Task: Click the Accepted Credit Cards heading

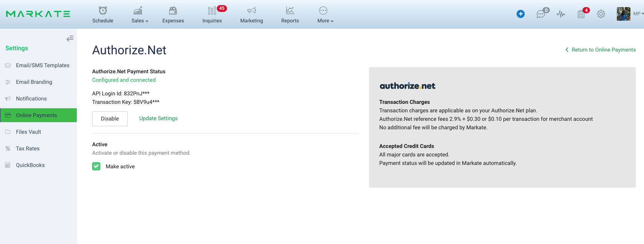Action: [406, 146]
